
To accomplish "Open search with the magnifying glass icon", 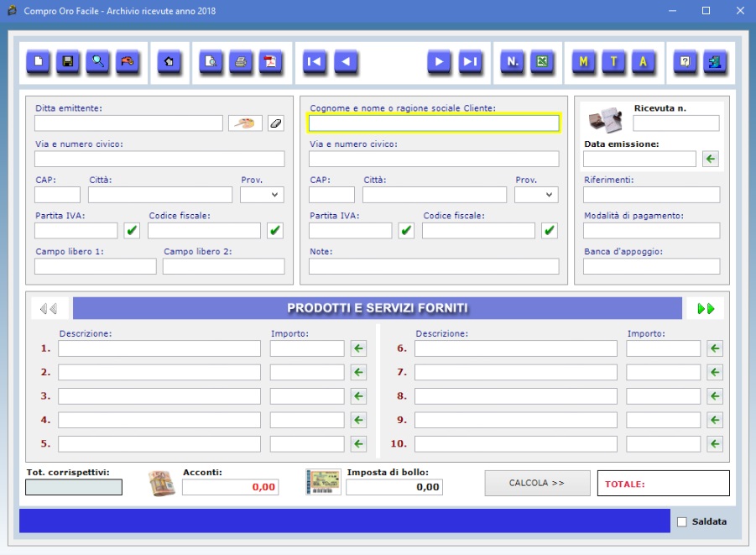I will pos(98,62).
